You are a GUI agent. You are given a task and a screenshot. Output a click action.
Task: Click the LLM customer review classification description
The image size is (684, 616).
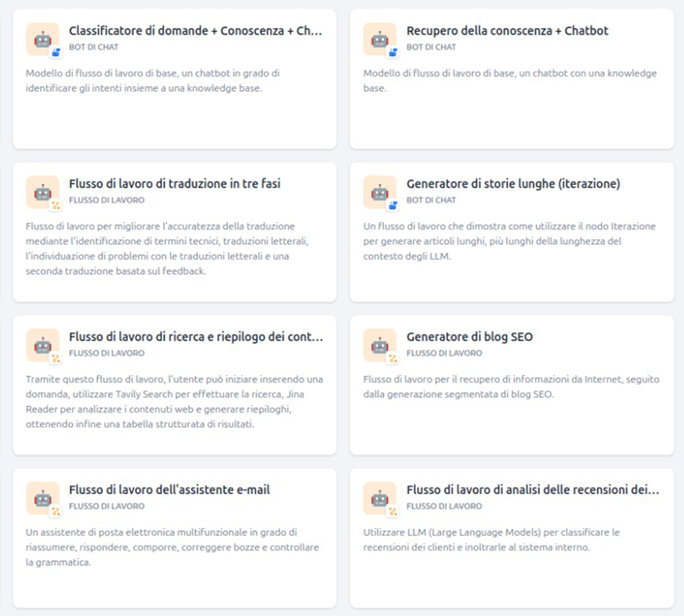tap(491, 539)
